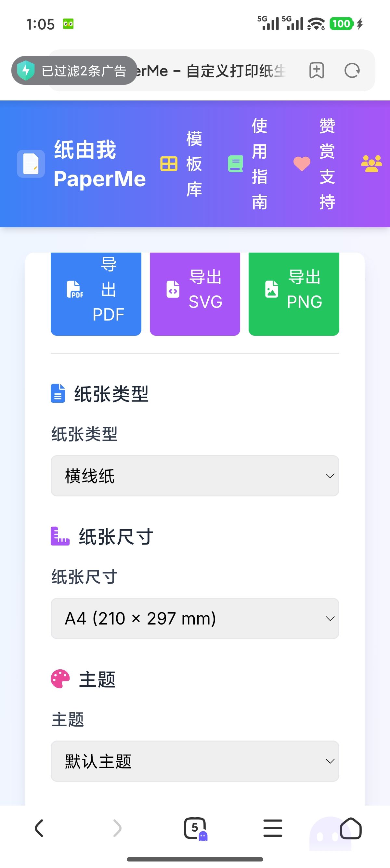
Task: Open the 使用指南 navigation item
Action: pyautogui.click(x=249, y=164)
